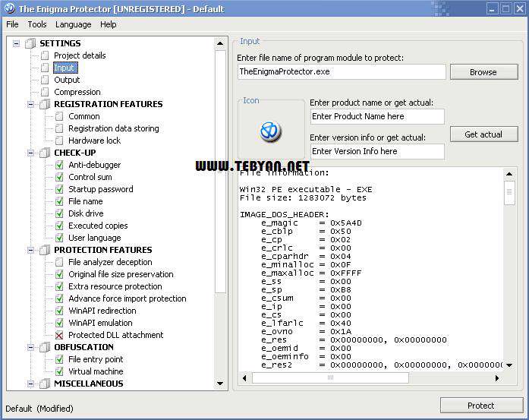Open the Language menu
Screen dimensions: 529x420
pyautogui.click(x=73, y=24)
